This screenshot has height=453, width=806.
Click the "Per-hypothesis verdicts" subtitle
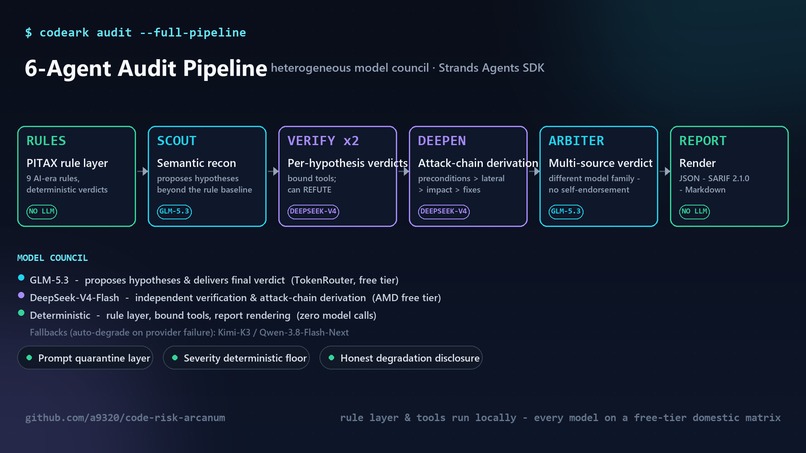(347, 163)
